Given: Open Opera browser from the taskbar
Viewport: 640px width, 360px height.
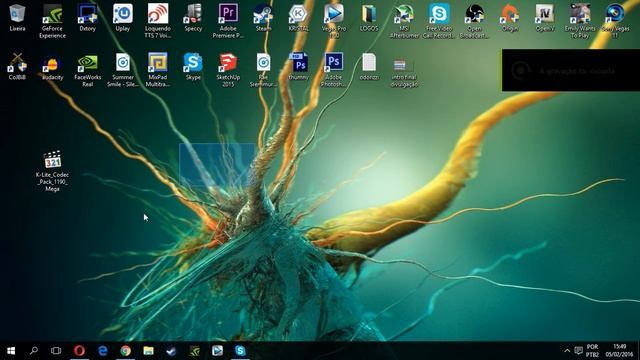Looking at the screenshot, I should [x=79, y=351].
